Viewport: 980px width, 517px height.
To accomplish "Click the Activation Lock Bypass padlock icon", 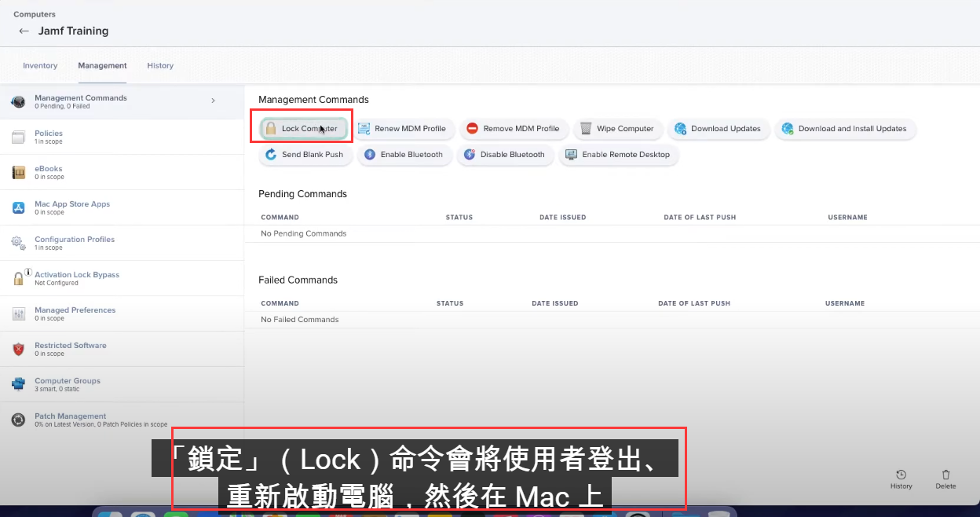I will pyautogui.click(x=18, y=278).
